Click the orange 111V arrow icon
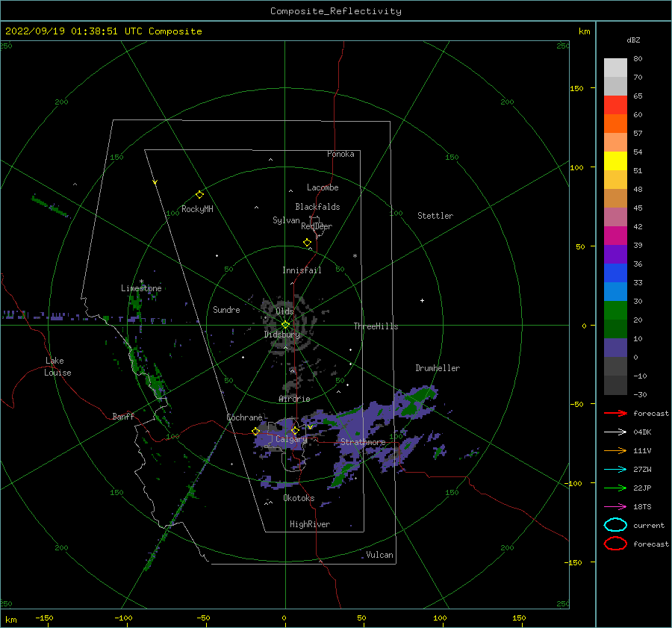This screenshot has height=628, width=672. pyautogui.click(x=615, y=450)
